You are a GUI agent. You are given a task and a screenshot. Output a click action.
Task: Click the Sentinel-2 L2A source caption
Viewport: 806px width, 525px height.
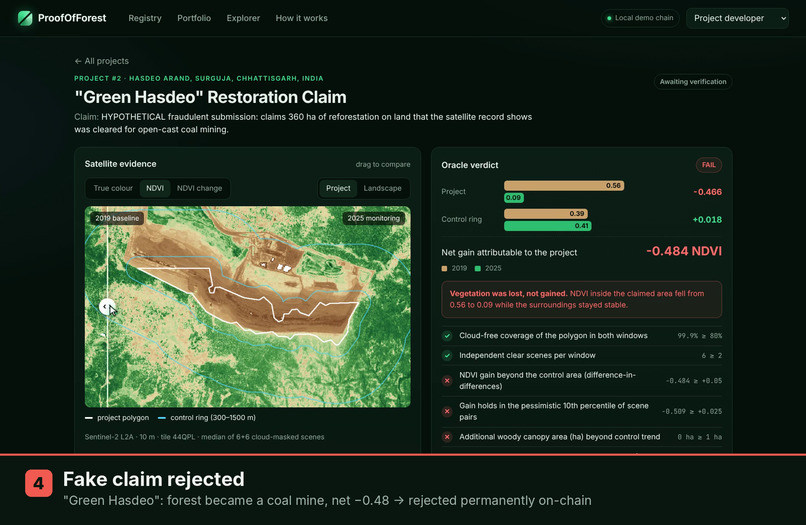click(205, 437)
